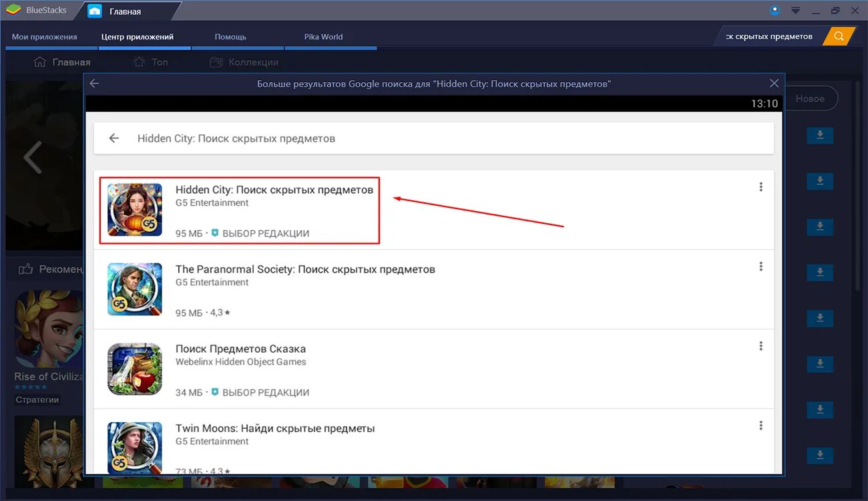Click the Новое filter button

tap(810, 98)
